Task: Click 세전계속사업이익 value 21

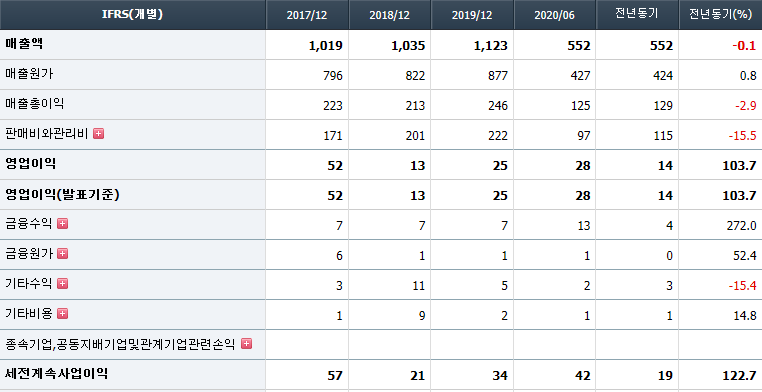Action: [x=417, y=376]
